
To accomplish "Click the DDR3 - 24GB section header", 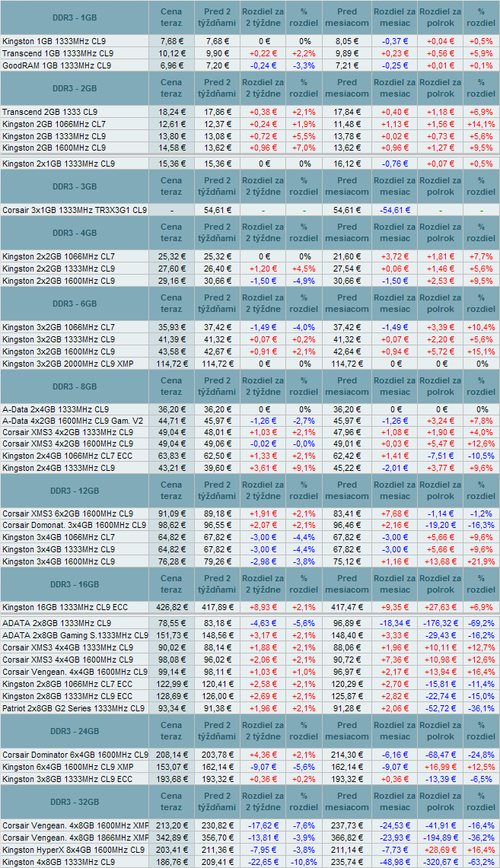I will click(74, 731).
